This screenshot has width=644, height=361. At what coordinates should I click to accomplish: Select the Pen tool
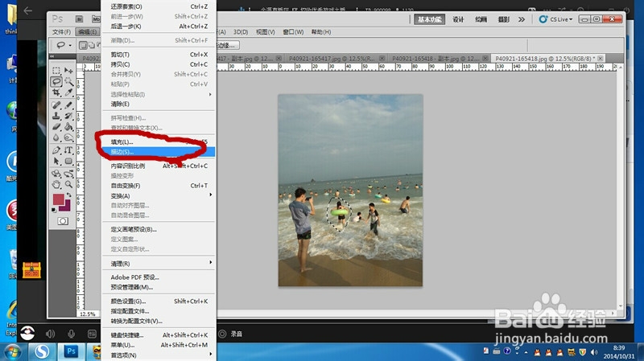(x=56, y=150)
